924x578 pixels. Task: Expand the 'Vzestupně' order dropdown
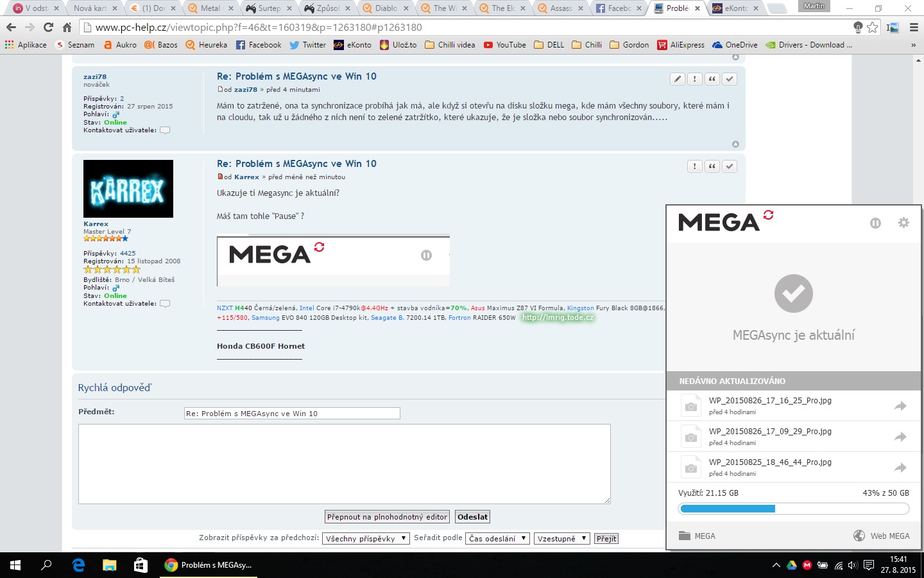coord(561,538)
